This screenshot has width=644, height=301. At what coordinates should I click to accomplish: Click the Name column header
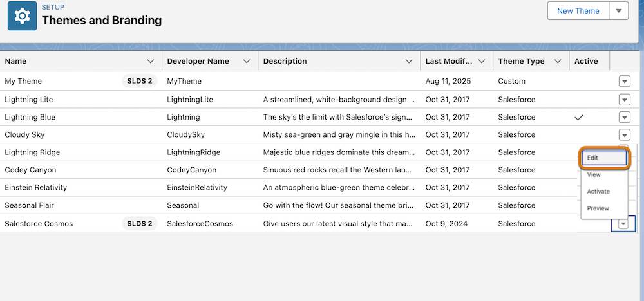click(x=80, y=61)
